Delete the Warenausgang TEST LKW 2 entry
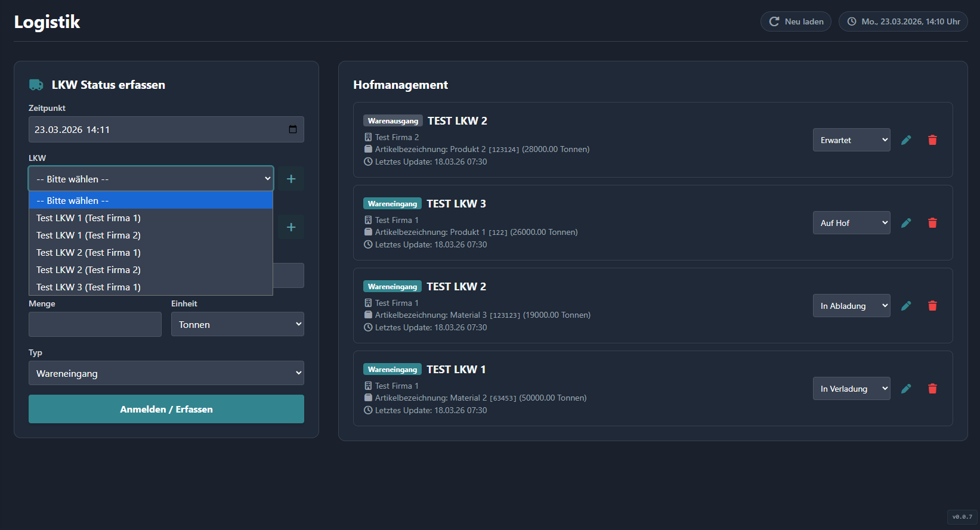980x530 pixels. pyautogui.click(x=932, y=140)
